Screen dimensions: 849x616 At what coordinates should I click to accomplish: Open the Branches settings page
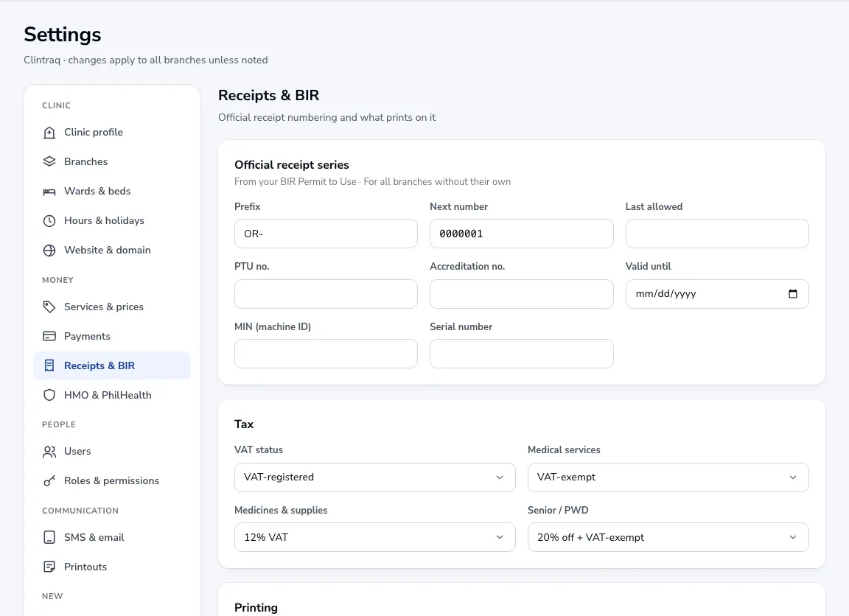pyautogui.click(x=112, y=162)
